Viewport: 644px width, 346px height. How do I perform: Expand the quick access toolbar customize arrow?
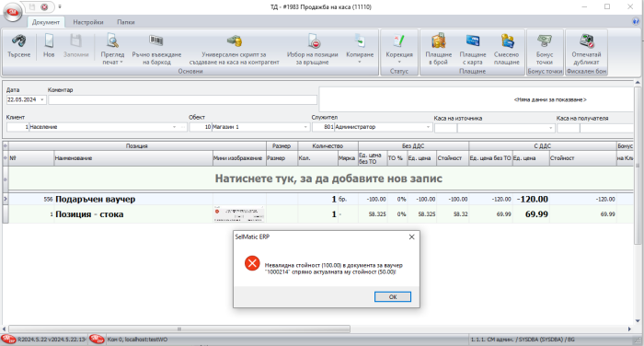pos(60,7)
